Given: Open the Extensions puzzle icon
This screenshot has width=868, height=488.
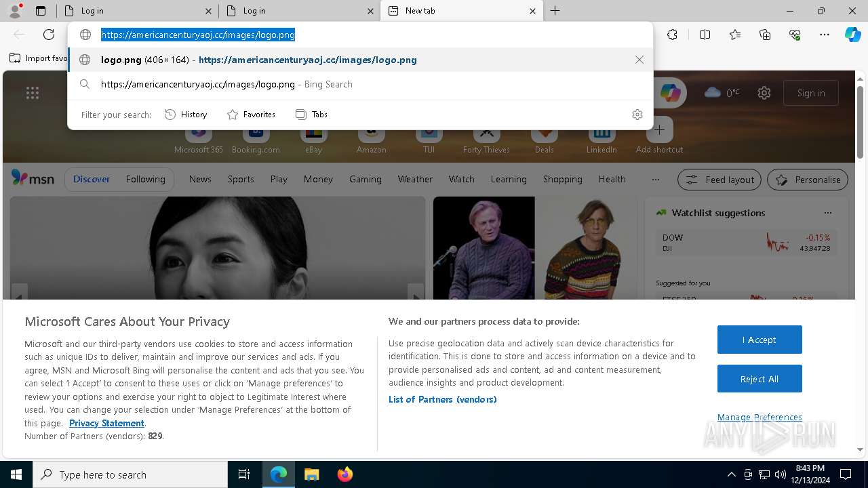Looking at the screenshot, I should 672,35.
